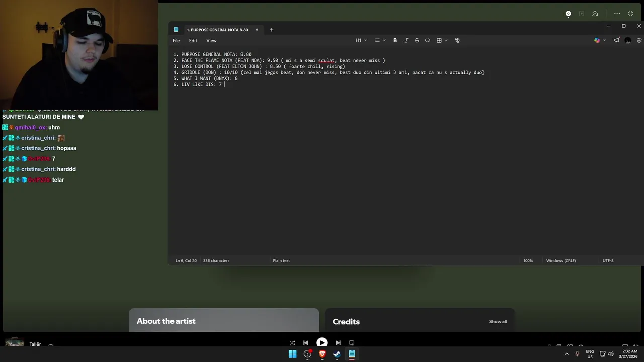Viewport: 644px width, 362px height.
Task: Skip to previous track
Action: (306, 343)
